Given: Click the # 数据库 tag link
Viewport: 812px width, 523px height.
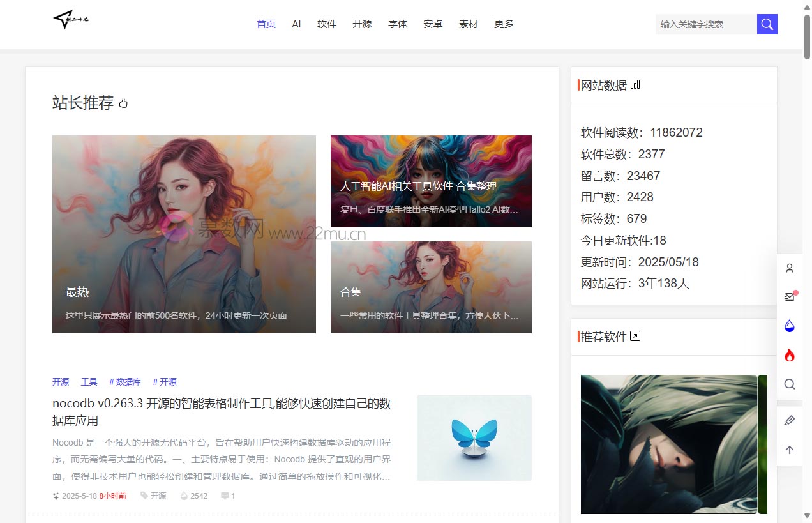Looking at the screenshot, I should pos(125,382).
